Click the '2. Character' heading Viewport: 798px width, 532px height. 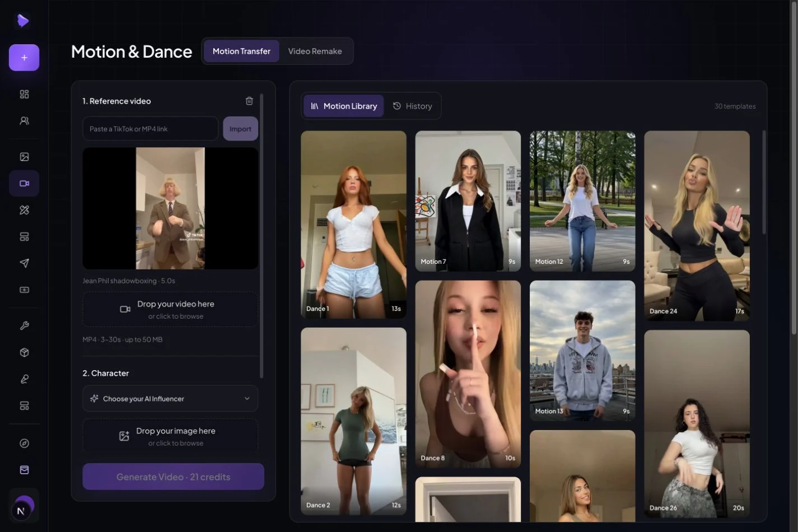tap(106, 373)
